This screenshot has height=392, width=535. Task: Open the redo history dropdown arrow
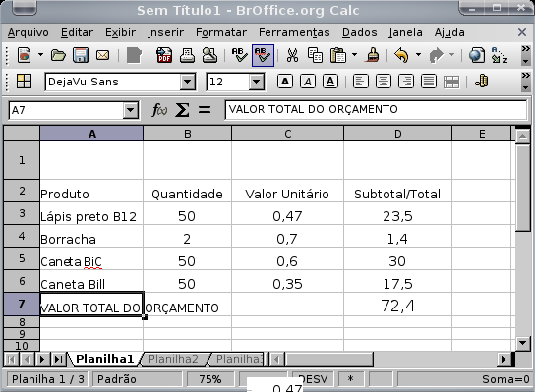(451, 55)
